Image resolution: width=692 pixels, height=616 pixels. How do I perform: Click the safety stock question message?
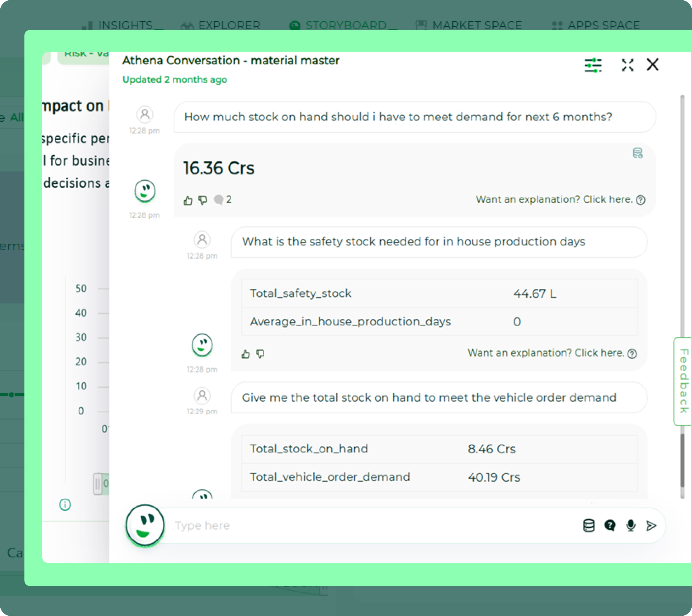click(x=439, y=242)
